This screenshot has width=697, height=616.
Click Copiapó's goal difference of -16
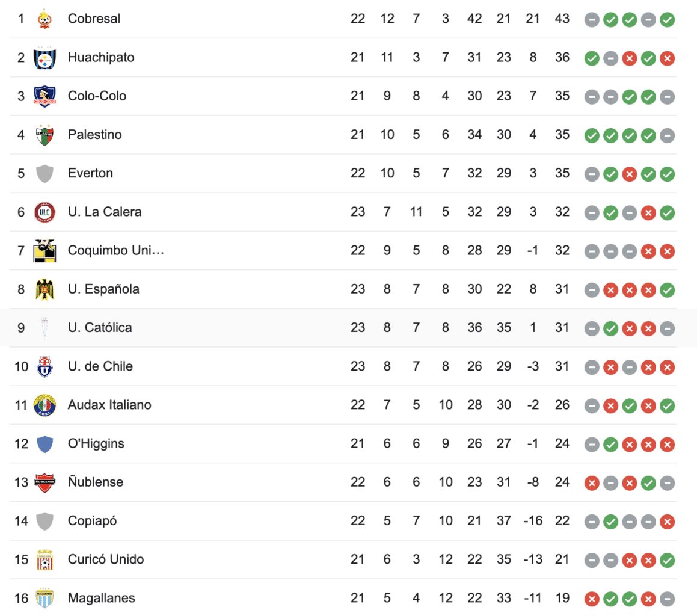(532, 521)
